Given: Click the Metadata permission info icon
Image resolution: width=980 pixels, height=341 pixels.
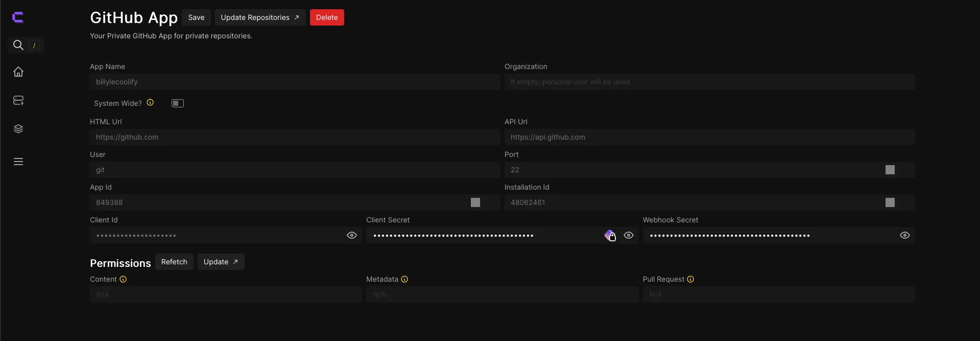Looking at the screenshot, I should click(x=404, y=279).
